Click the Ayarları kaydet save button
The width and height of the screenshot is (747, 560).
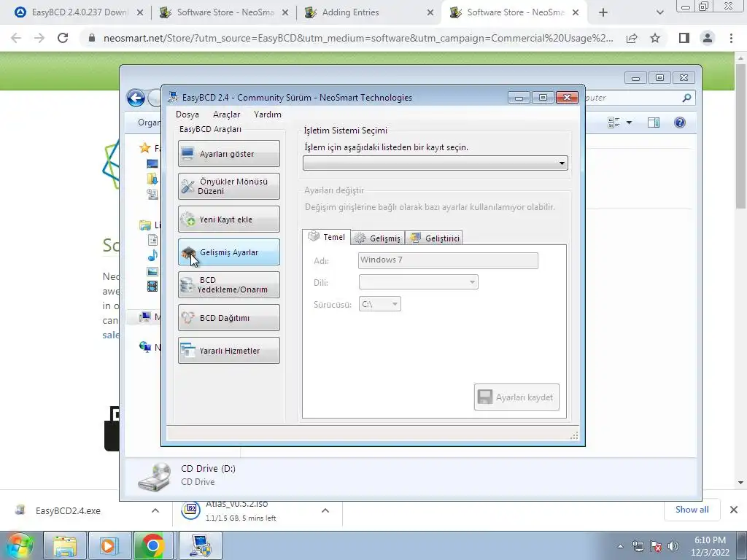[x=516, y=397]
